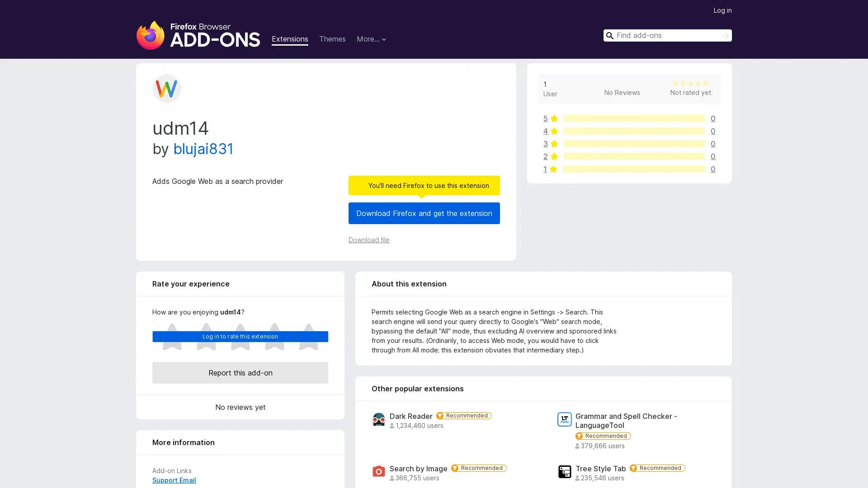Click the 5-star rating bar

[x=632, y=118]
